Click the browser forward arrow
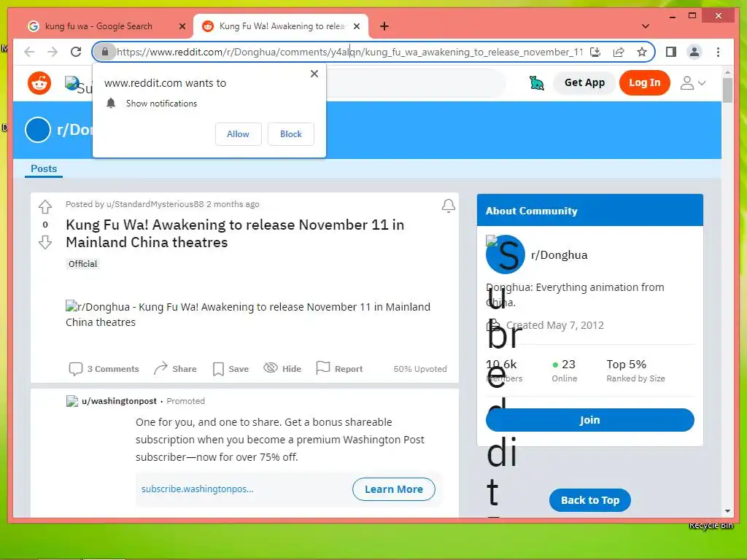 (53, 52)
